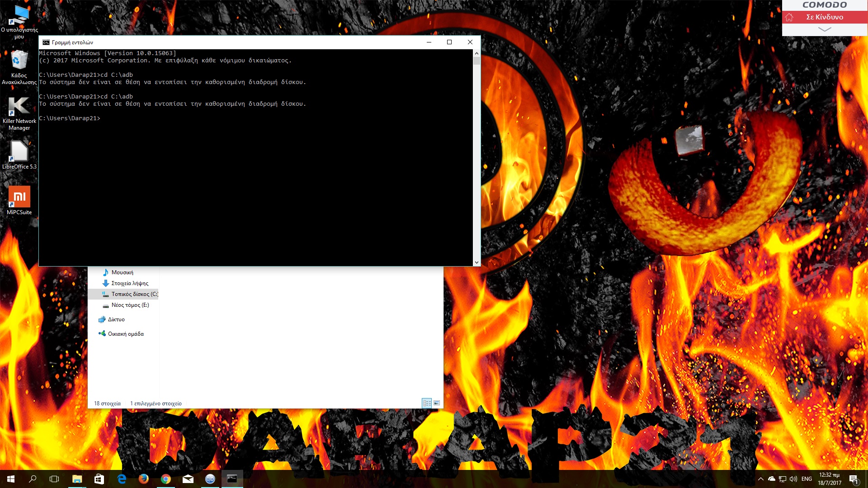
Task: Click the command prompt scrollbar down arrow
Action: [476, 262]
